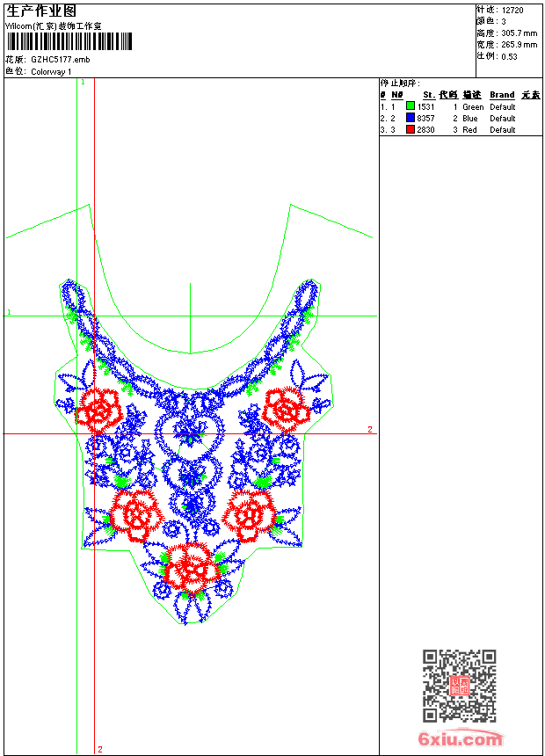Select stitch count 1531 in Green row
Screen dimensions: 545x756
425,107
